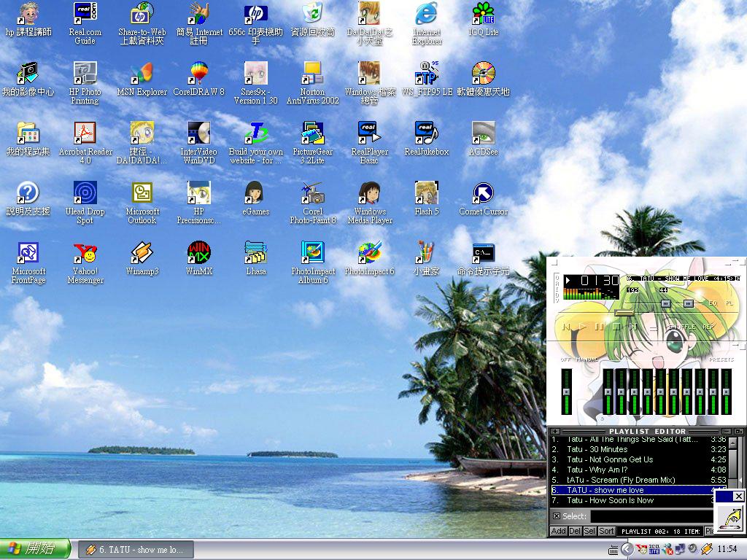
Task: Click the Winamp play button
Action: (x=582, y=327)
